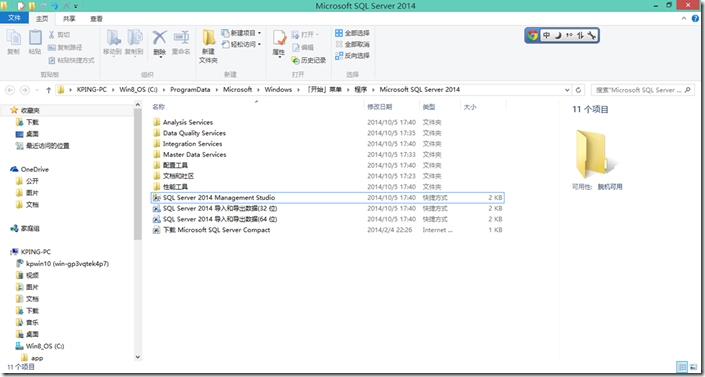This screenshot has height=377, width=705.
Task: Open the New item (新建项目) dropdown
Action: point(241,33)
